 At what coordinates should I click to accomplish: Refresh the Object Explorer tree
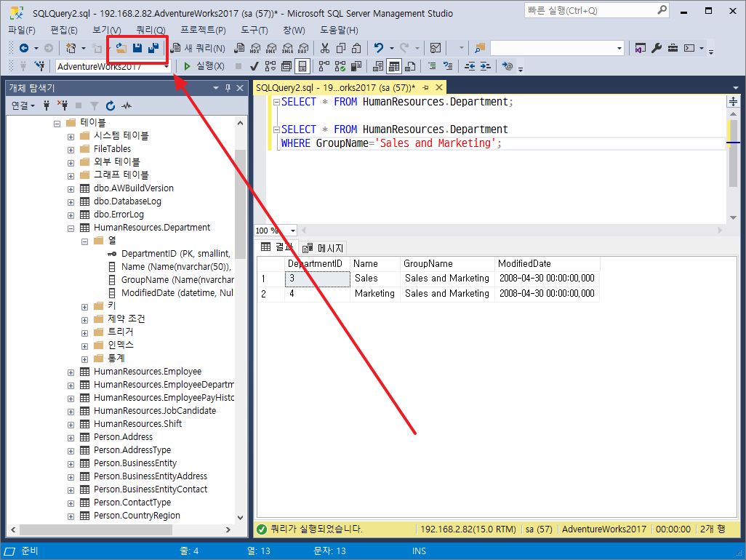(111, 105)
